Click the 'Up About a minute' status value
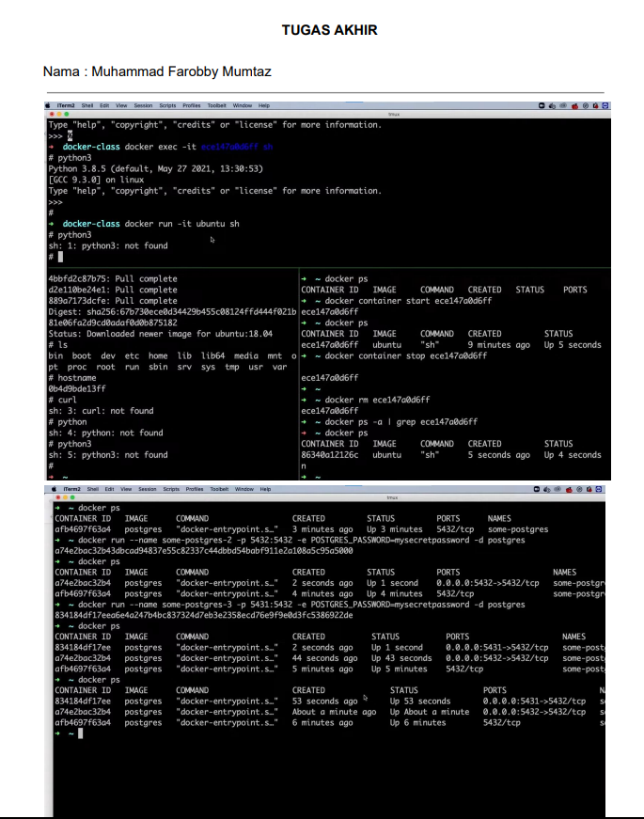The height and width of the screenshot is (819, 644). tap(430, 712)
